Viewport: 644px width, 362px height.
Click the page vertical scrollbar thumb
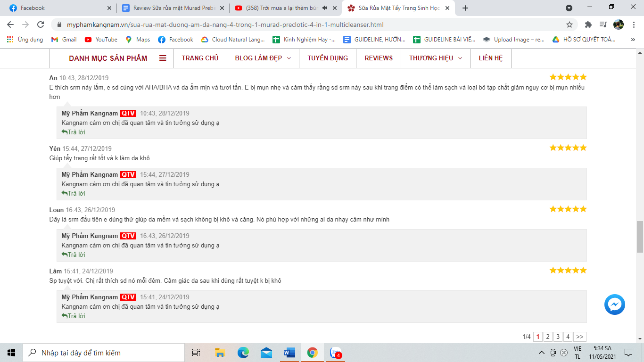pos(640,237)
